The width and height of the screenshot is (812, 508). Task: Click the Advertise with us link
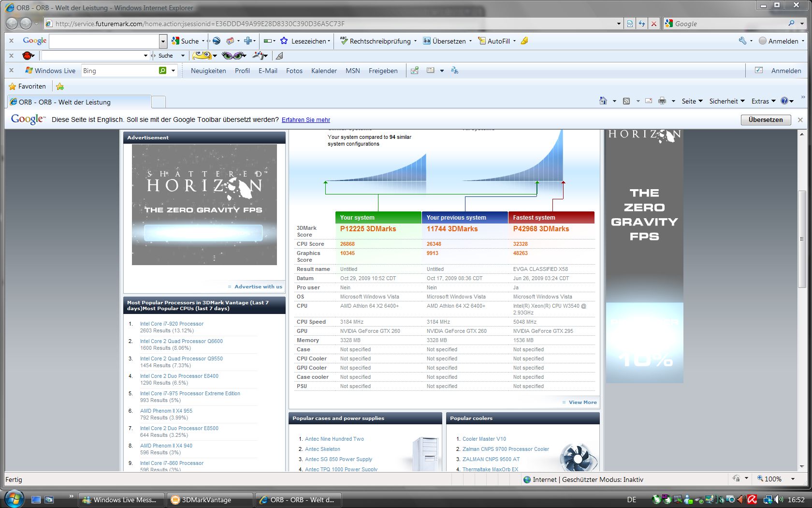[x=258, y=286]
